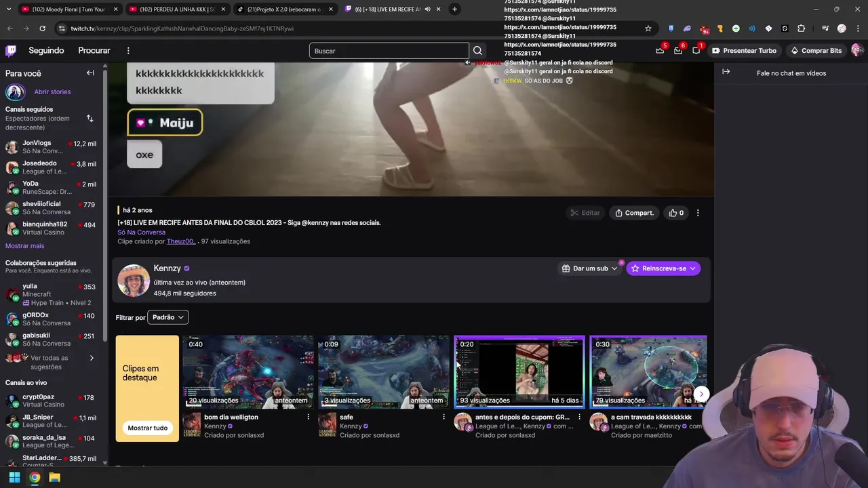The height and width of the screenshot is (488, 868).
Task: Bookmark this page with star icon
Action: click(648, 28)
